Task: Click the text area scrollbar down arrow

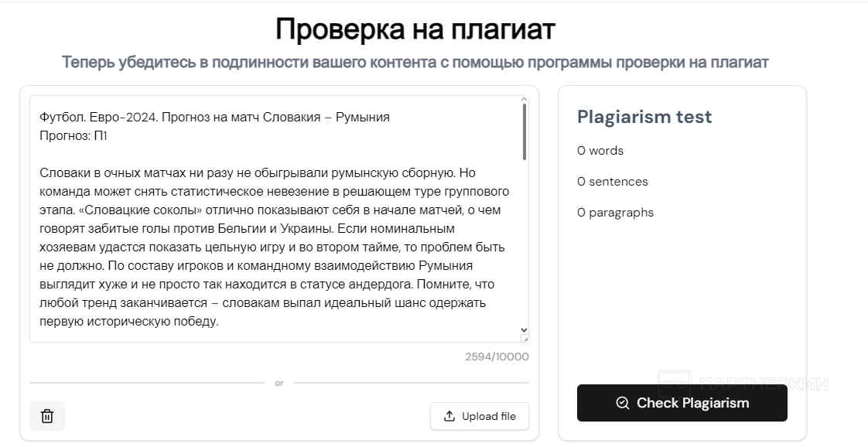Action: [x=525, y=329]
